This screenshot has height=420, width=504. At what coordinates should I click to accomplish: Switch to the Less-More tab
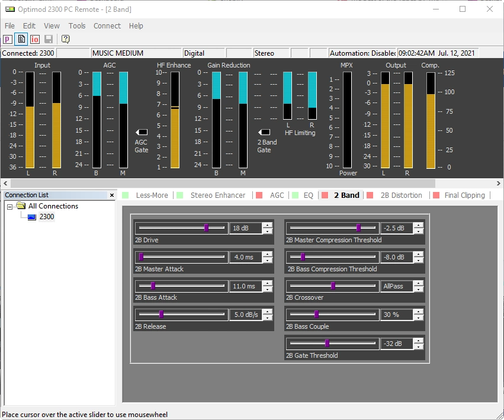[x=152, y=195]
